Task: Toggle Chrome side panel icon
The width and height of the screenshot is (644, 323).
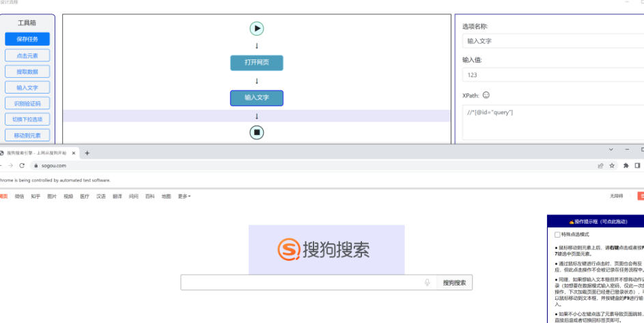Action: point(637,166)
